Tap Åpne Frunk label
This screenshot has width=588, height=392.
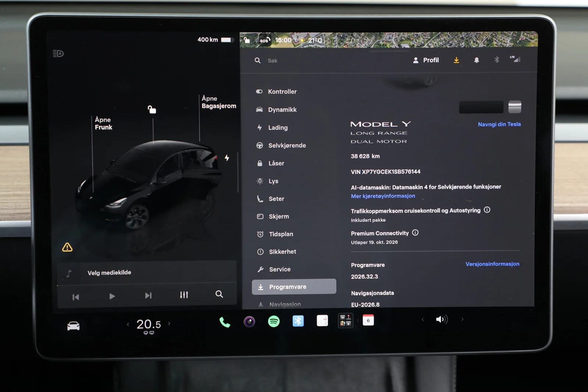pyautogui.click(x=103, y=124)
